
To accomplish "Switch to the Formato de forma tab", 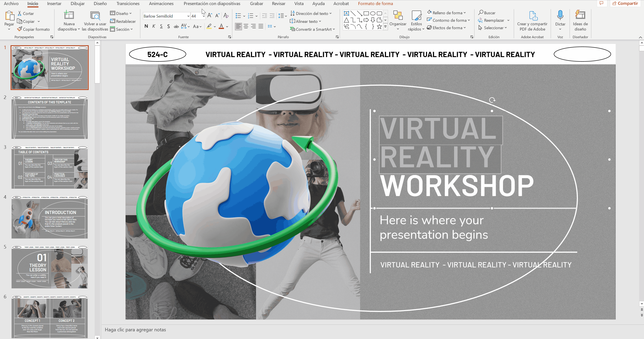I will click(375, 4).
